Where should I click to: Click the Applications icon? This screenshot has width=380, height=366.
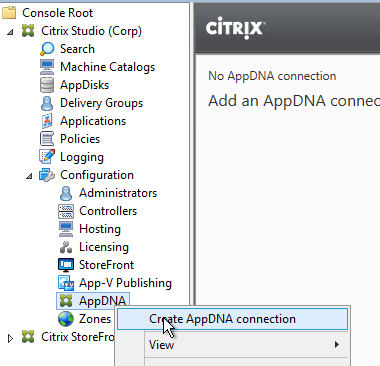point(47,121)
